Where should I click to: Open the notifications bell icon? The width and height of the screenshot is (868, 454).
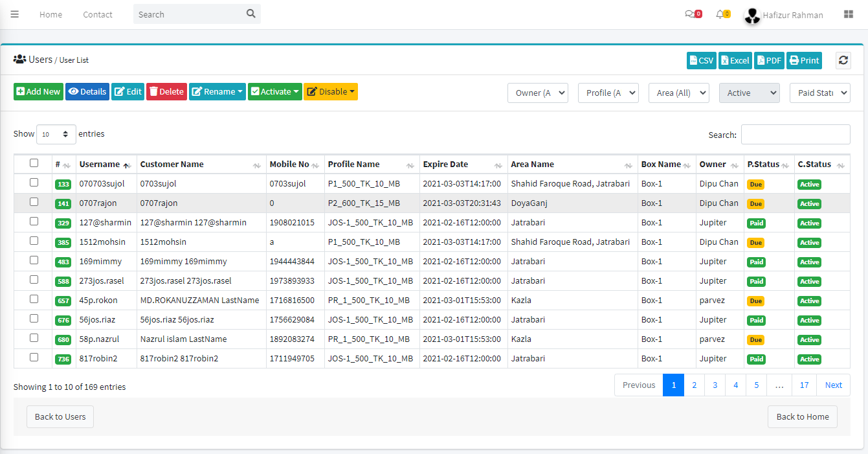[720, 14]
